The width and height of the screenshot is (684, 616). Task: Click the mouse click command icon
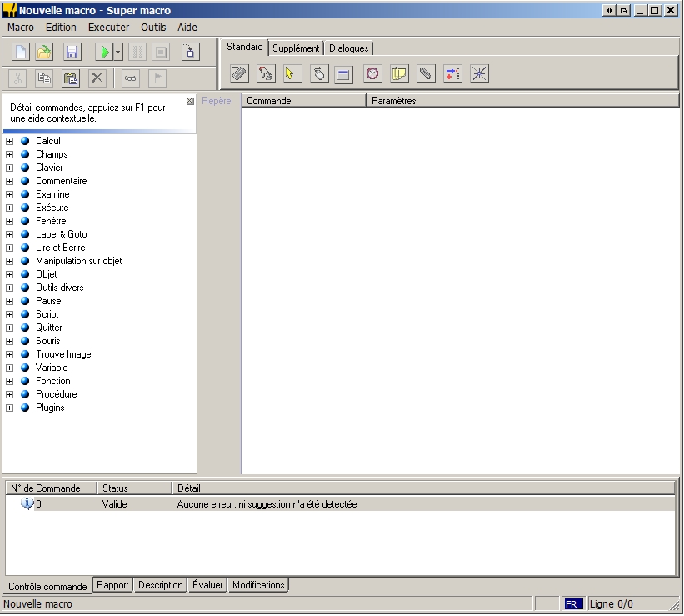tap(319, 73)
